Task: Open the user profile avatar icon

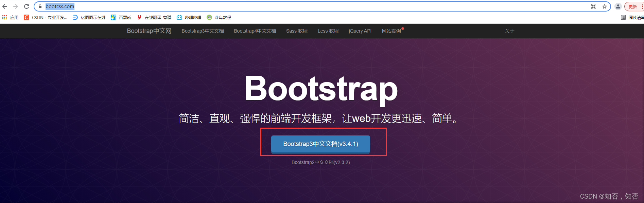Action: 618,6
